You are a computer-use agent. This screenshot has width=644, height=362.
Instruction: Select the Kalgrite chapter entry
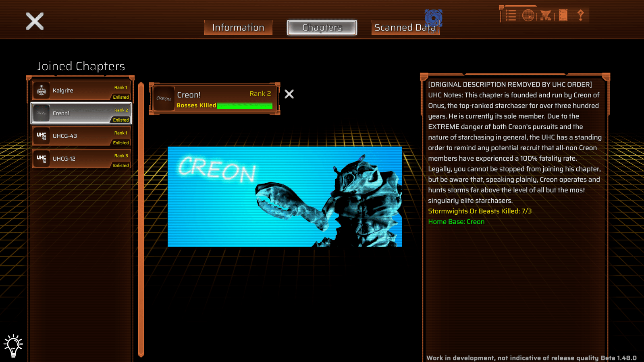(x=81, y=91)
